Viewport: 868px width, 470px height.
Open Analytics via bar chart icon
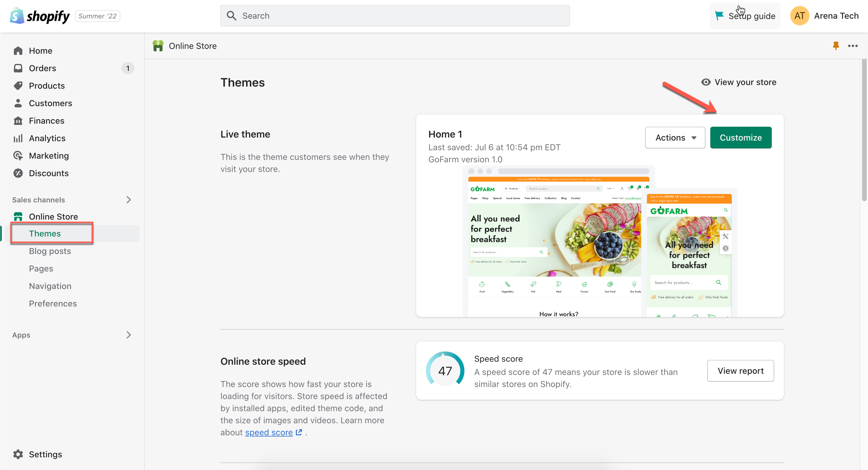click(x=18, y=138)
